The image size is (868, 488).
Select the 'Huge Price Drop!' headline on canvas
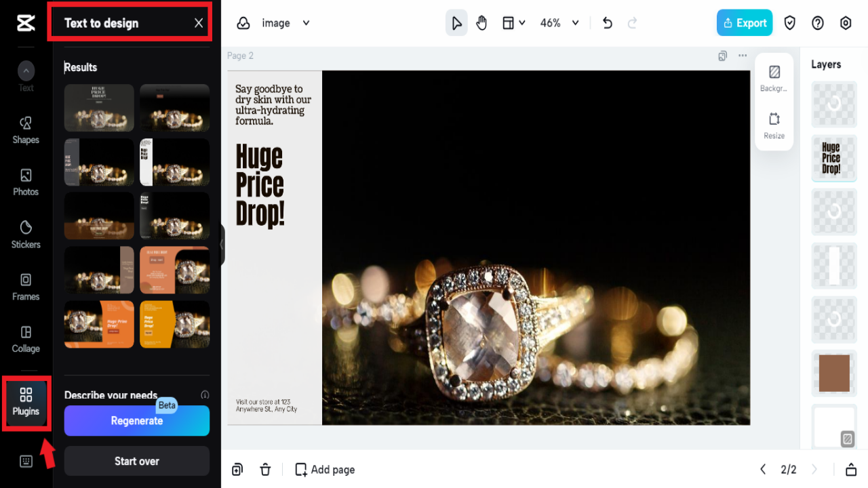(x=260, y=184)
